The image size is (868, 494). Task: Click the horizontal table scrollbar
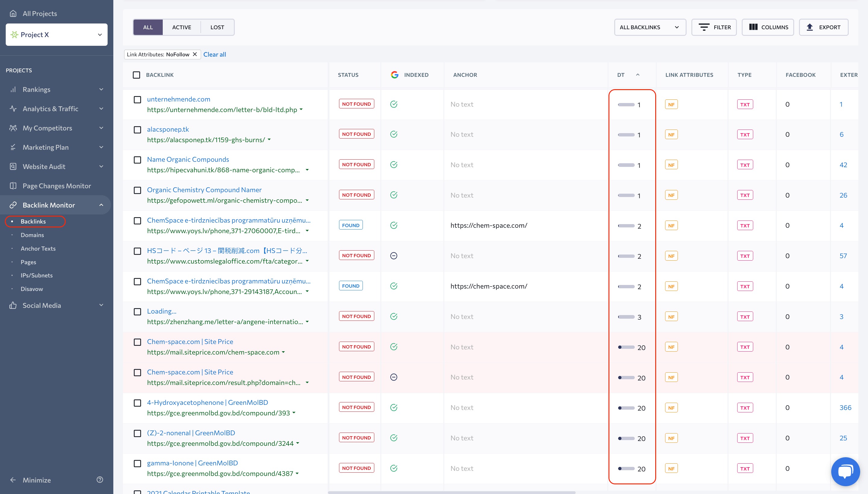(451, 492)
